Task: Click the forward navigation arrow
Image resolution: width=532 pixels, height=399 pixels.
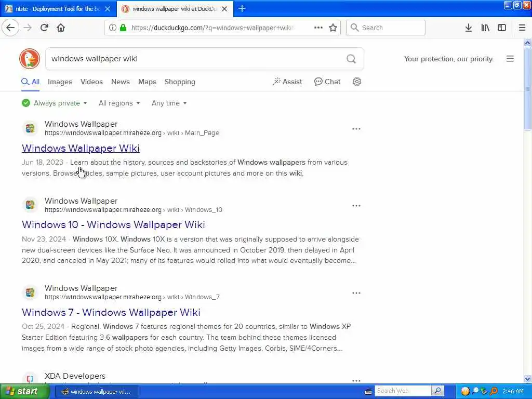Action: click(28, 28)
